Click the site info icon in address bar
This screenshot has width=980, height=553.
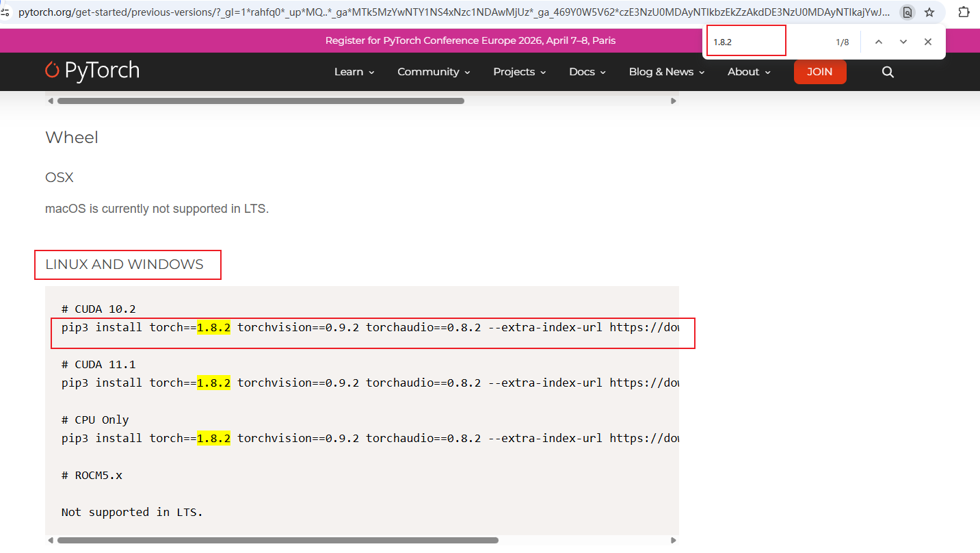pos(5,12)
